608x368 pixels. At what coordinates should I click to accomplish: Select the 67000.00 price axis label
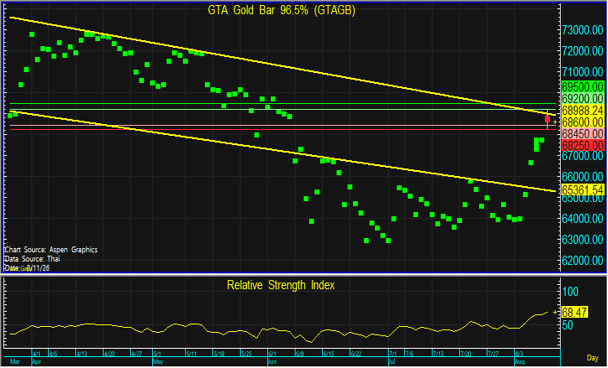pos(583,156)
